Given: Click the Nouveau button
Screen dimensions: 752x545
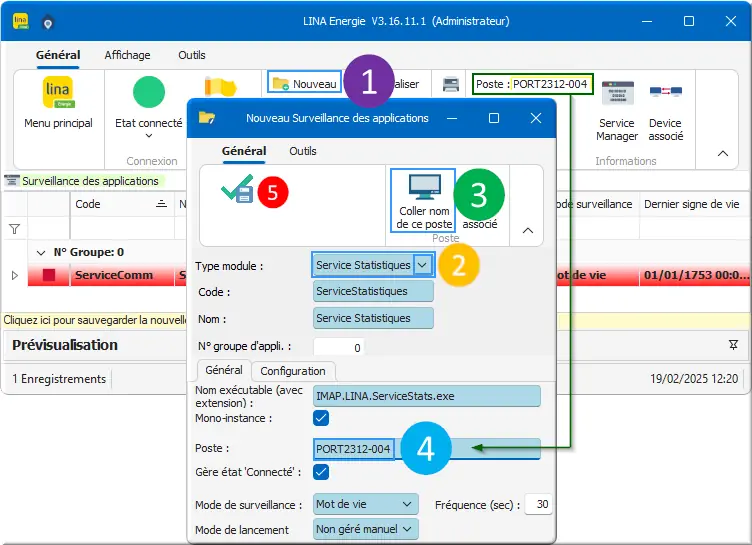Looking at the screenshot, I should click(305, 83).
